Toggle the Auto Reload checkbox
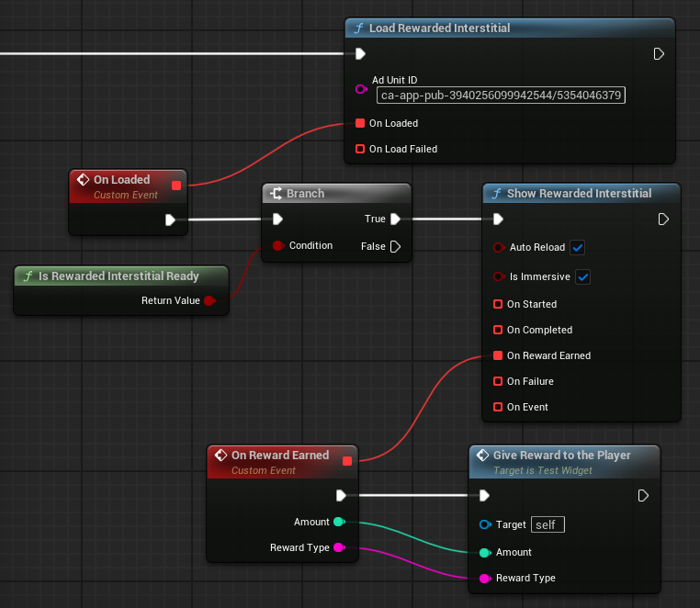Screen dimensions: 700x608 point(577,248)
